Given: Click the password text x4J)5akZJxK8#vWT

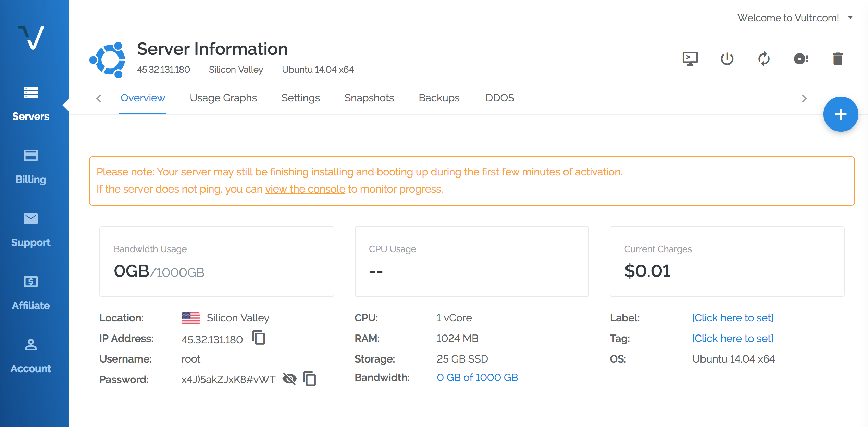Looking at the screenshot, I should click(x=228, y=380).
